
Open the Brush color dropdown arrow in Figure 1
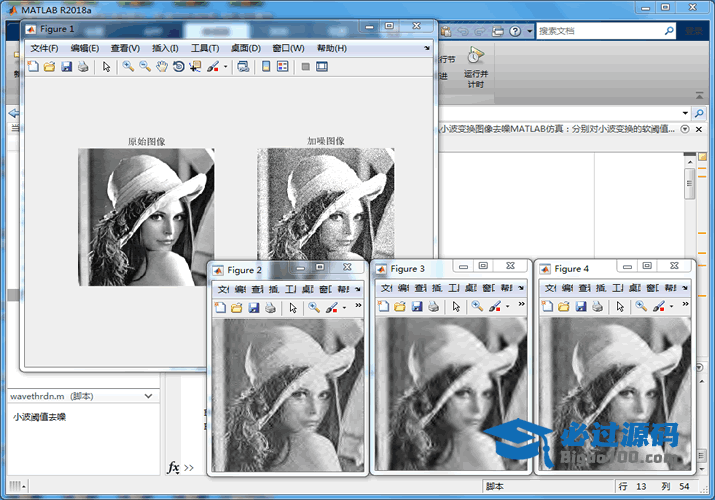[225, 67]
